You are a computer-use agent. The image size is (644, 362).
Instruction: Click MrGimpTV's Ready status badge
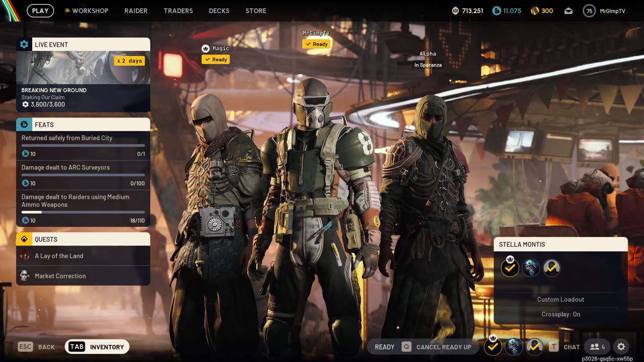point(316,44)
